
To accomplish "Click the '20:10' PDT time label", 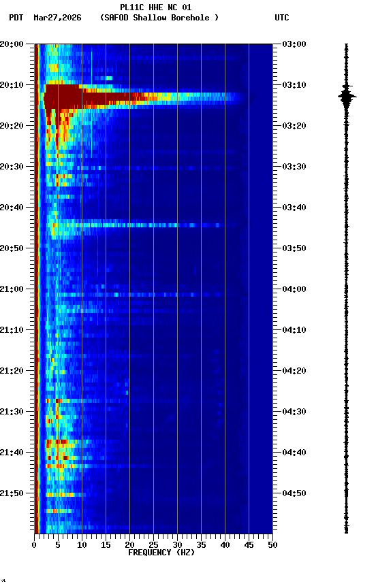I will coord(12,85).
